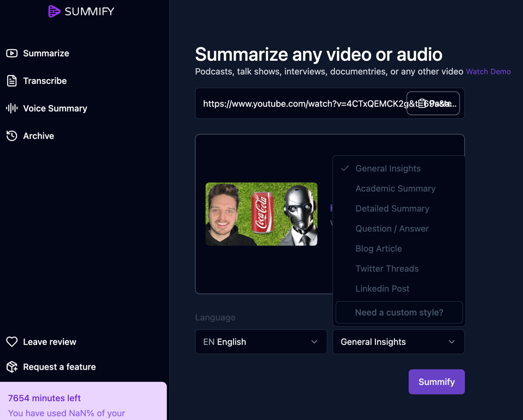Screen dimensions: 523x420
Task: Click the Request a feature box icon
Action: pyautogui.click(x=12, y=366)
